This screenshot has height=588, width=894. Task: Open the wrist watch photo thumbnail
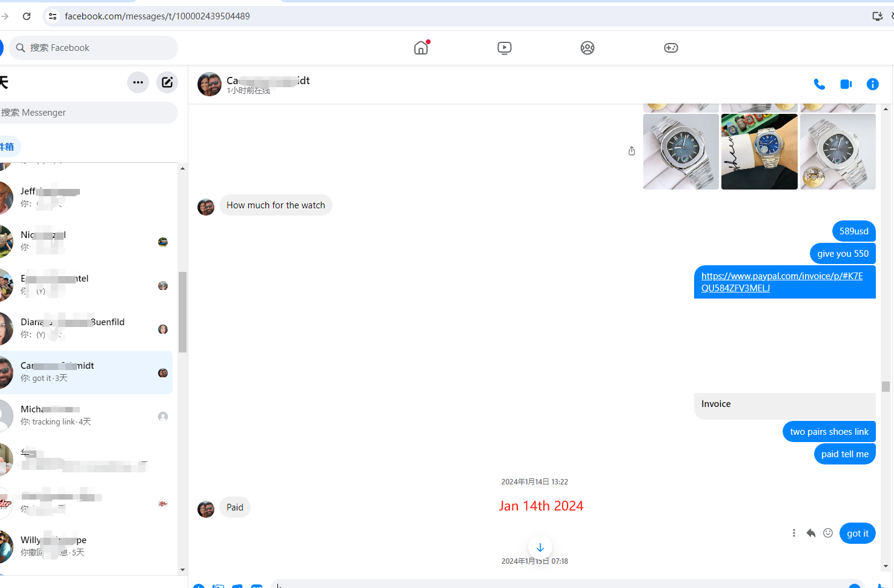[x=759, y=151]
